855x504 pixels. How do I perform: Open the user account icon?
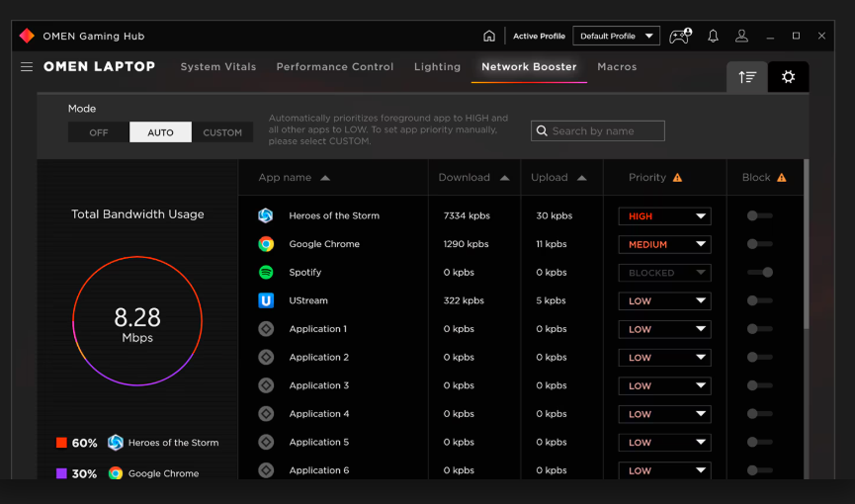click(x=741, y=36)
